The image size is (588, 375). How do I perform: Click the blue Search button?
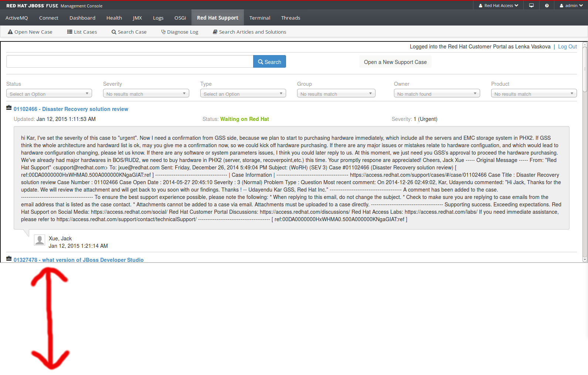tap(269, 62)
